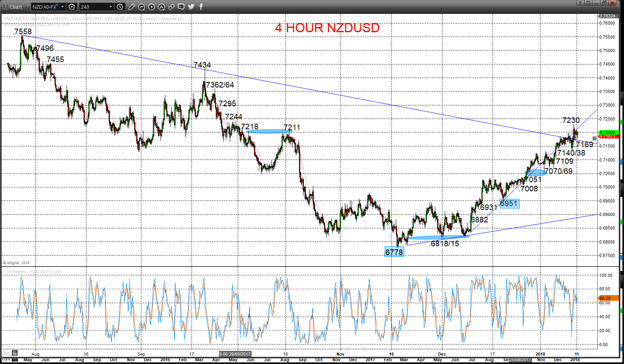Click the .7455 price annotation

click(54, 59)
